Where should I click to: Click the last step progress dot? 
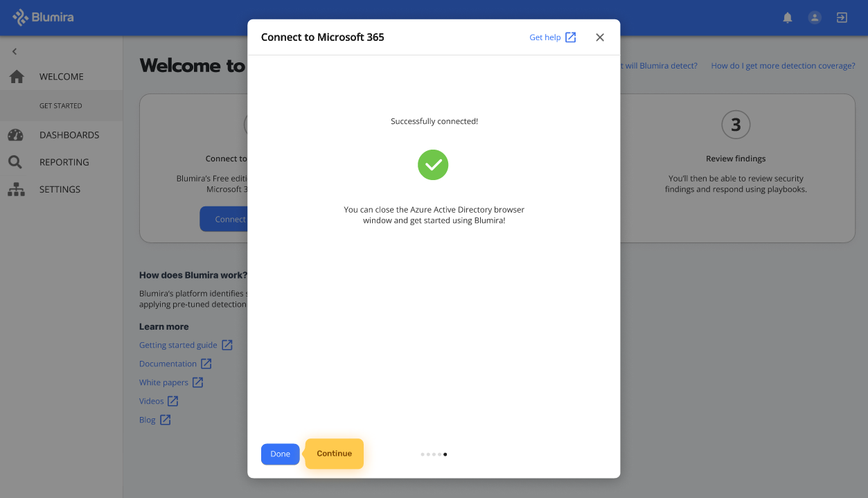click(x=445, y=454)
